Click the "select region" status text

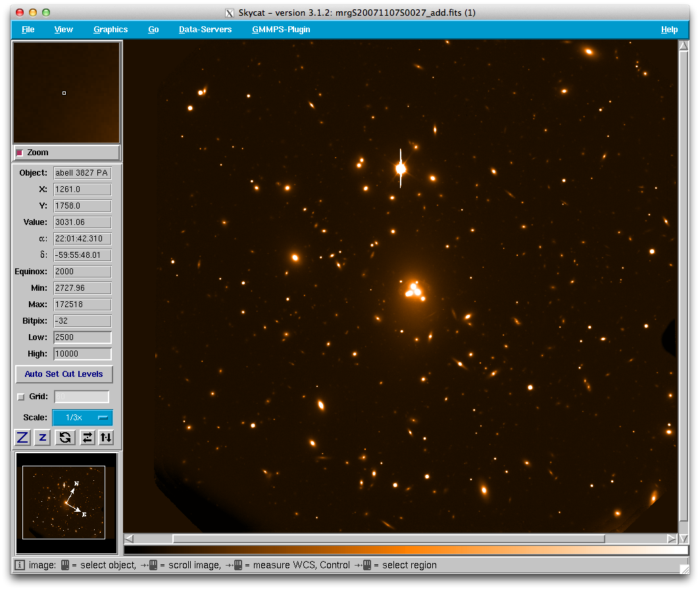click(409, 565)
